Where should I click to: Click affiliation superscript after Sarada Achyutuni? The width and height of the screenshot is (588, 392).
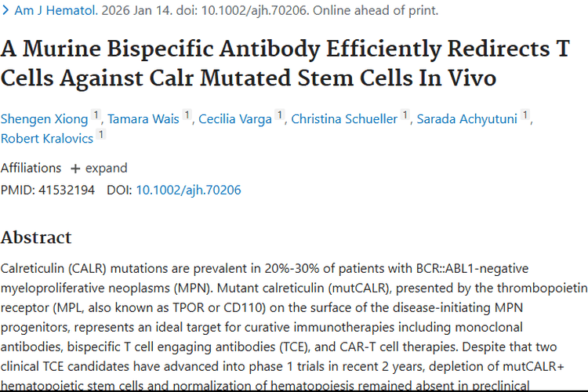(525, 115)
